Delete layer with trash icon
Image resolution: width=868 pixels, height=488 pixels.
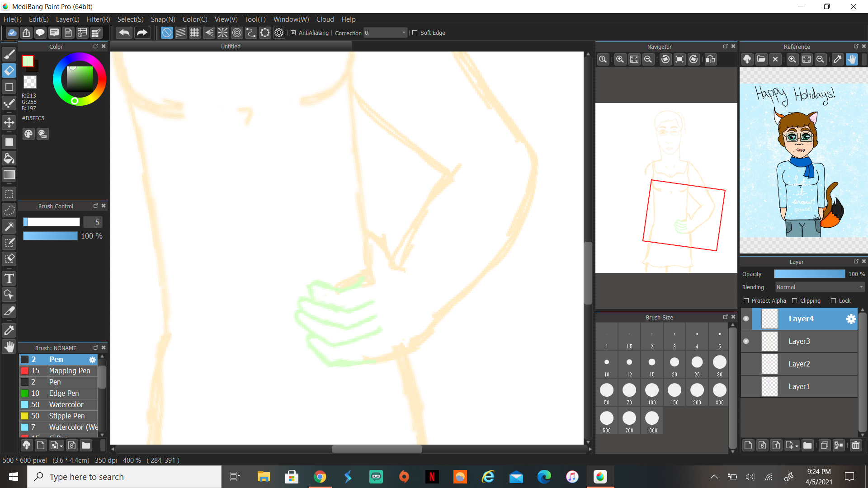[x=856, y=446]
